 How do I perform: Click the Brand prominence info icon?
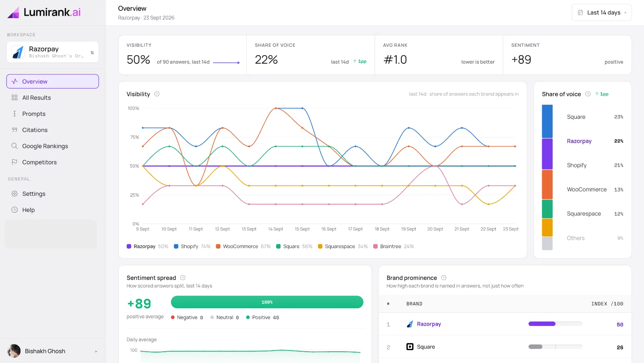444,278
